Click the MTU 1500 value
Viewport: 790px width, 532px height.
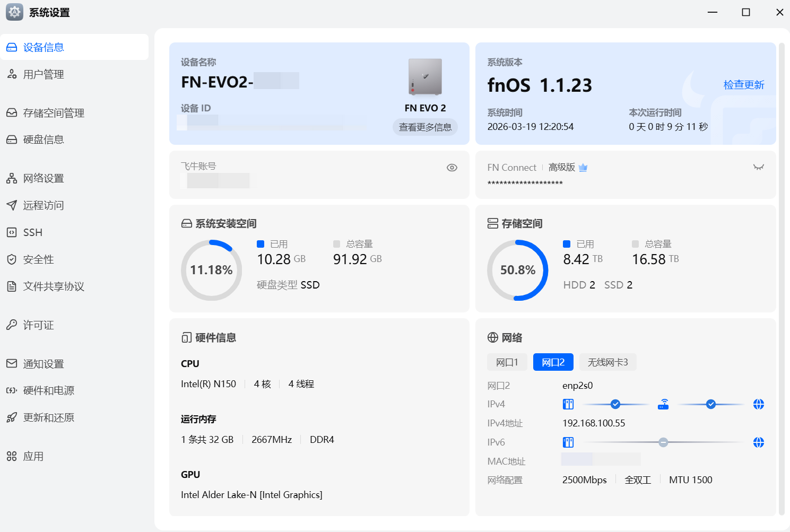(x=691, y=480)
